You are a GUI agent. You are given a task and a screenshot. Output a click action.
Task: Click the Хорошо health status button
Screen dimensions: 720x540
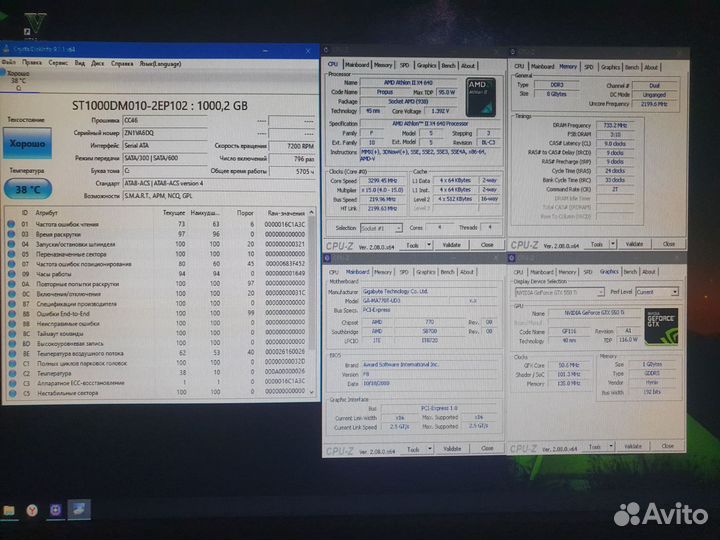click(28, 143)
